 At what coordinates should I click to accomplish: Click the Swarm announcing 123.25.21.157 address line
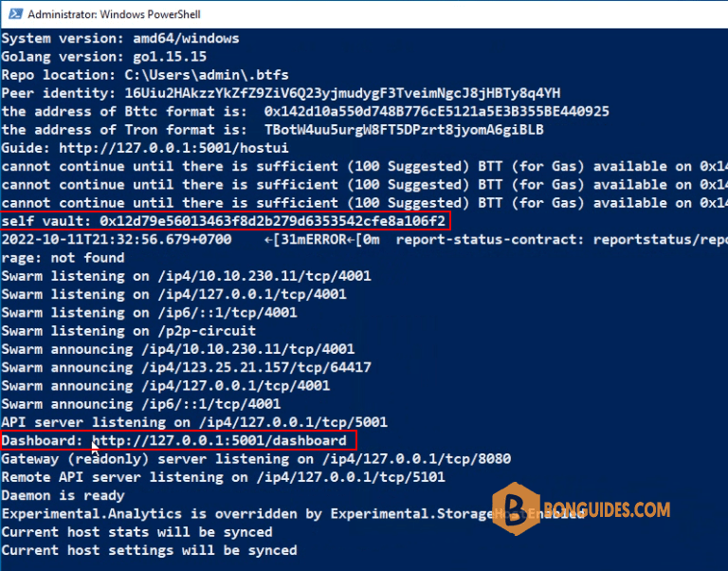coord(186,367)
